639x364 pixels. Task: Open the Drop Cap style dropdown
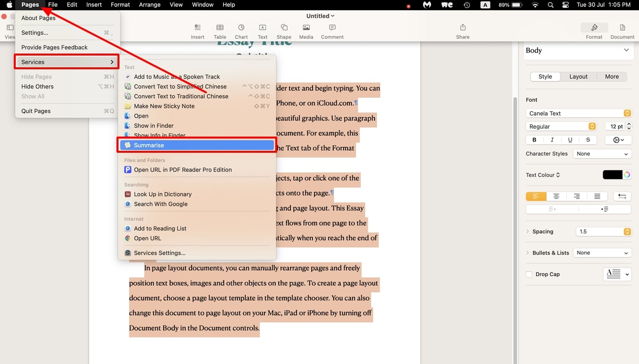[617, 274]
